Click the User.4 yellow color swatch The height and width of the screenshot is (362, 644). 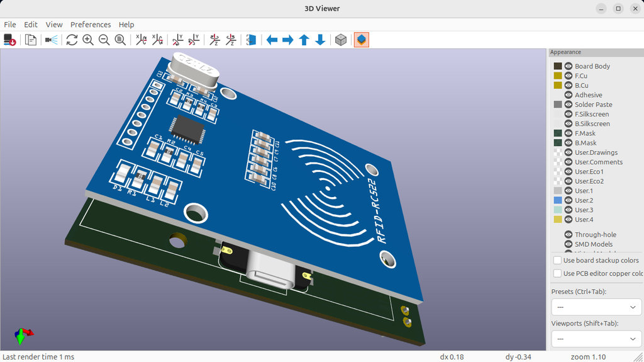tap(558, 220)
